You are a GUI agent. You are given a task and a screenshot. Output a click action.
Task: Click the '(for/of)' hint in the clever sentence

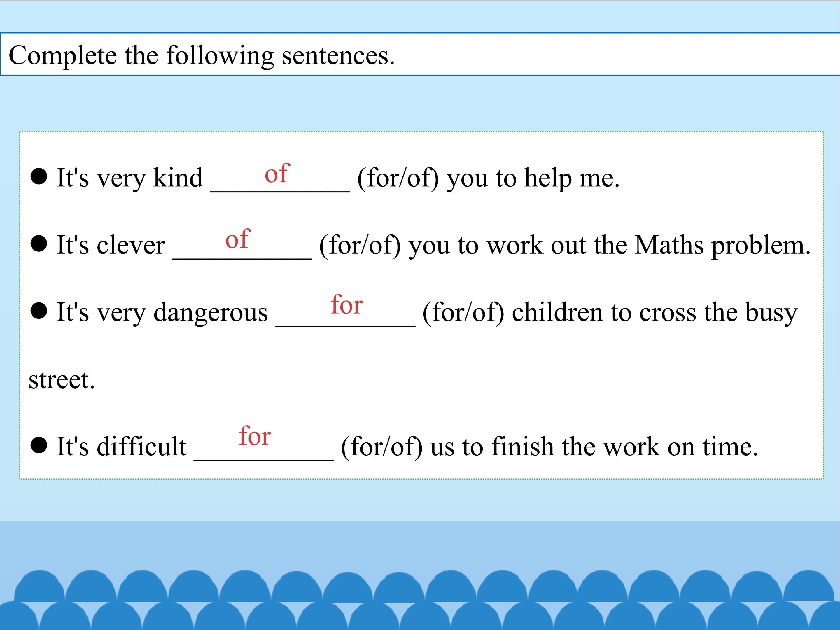point(360,245)
